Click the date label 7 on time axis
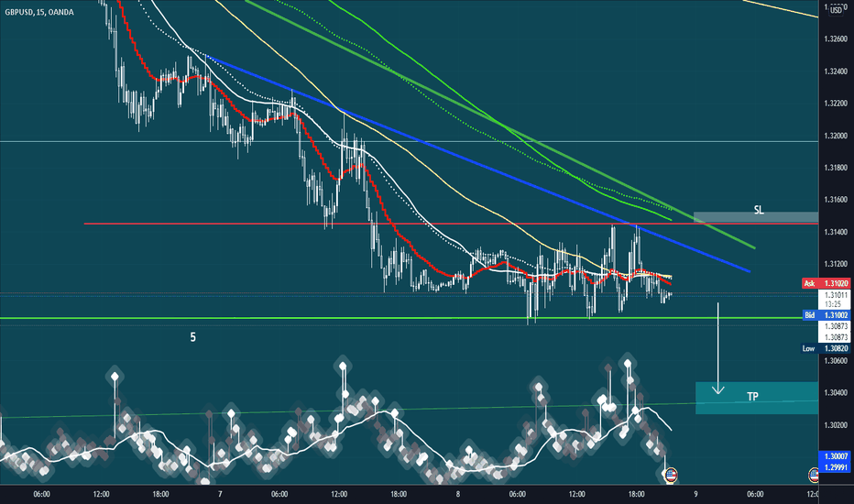Viewport: 854px width, 504px height. click(x=220, y=494)
